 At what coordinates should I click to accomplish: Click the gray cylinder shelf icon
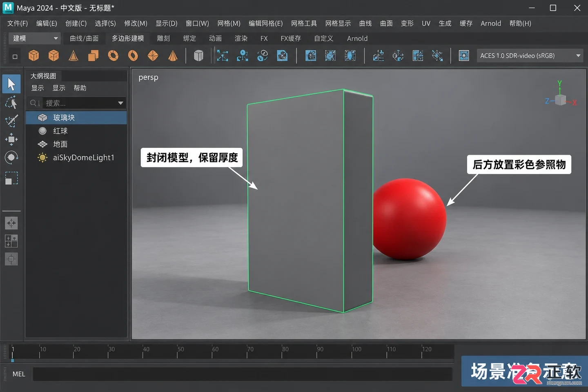(x=198, y=56)
